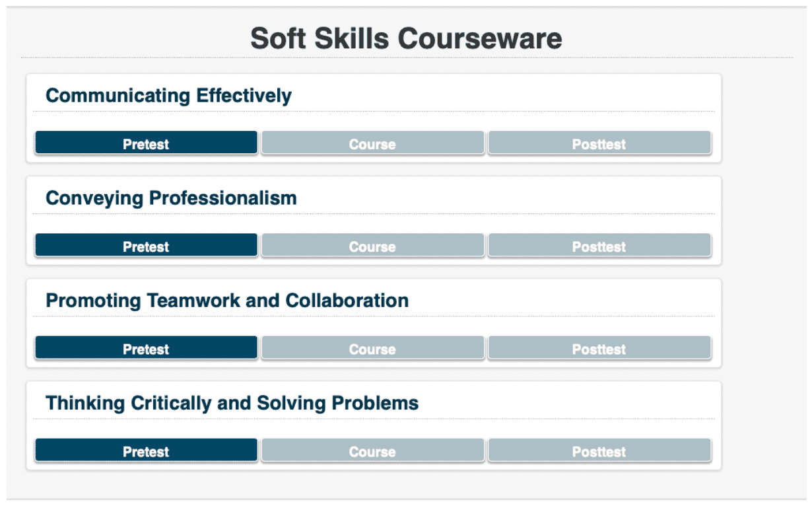This screenshot has width=812, height=506.
Task: Begin the Promoting Teamwork and Collaboration Pretest
Action: pos(146,348)
